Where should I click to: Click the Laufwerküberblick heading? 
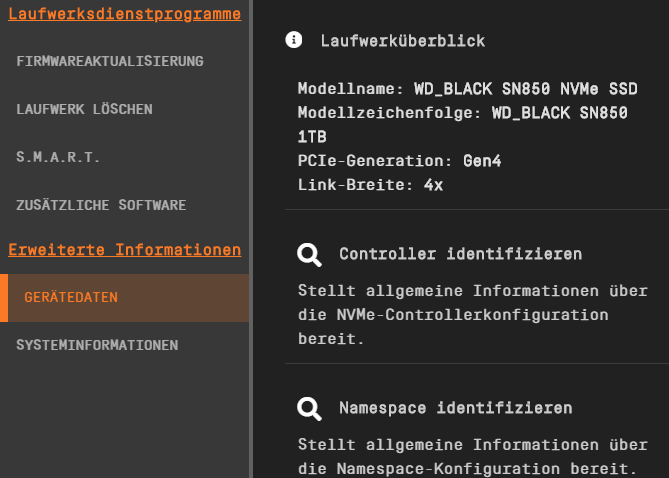tap(403, 41)
